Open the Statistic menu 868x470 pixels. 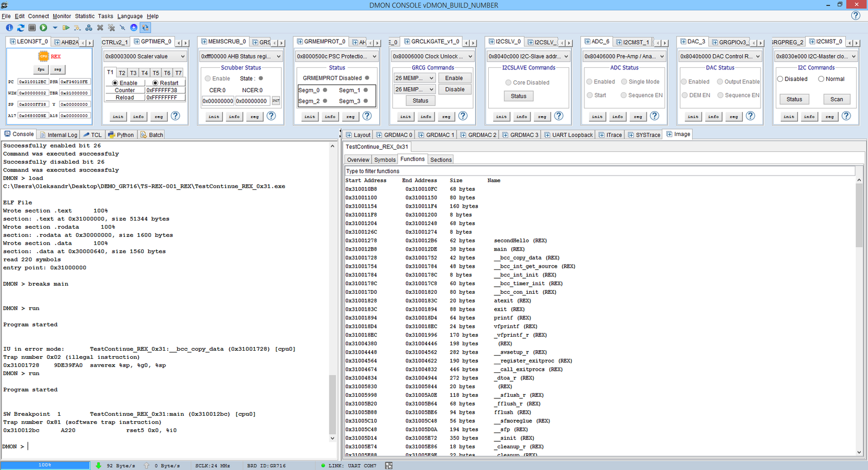click(85, 16)
